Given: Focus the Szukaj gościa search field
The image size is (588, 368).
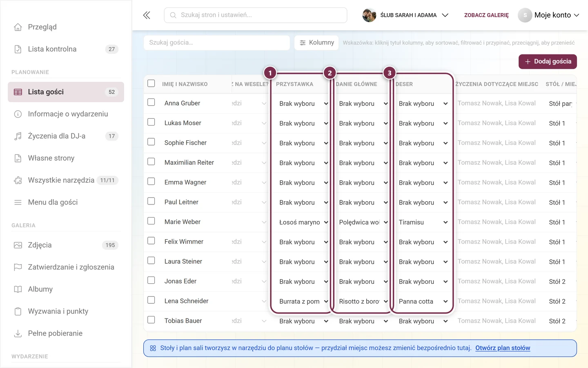Looking at the screenshot, I should (217, 43).
